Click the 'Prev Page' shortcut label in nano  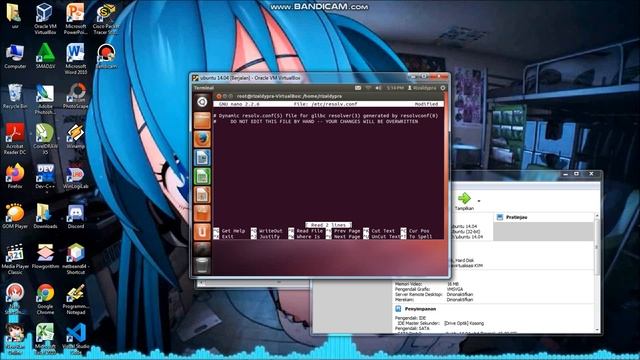(x=347, y=231)
